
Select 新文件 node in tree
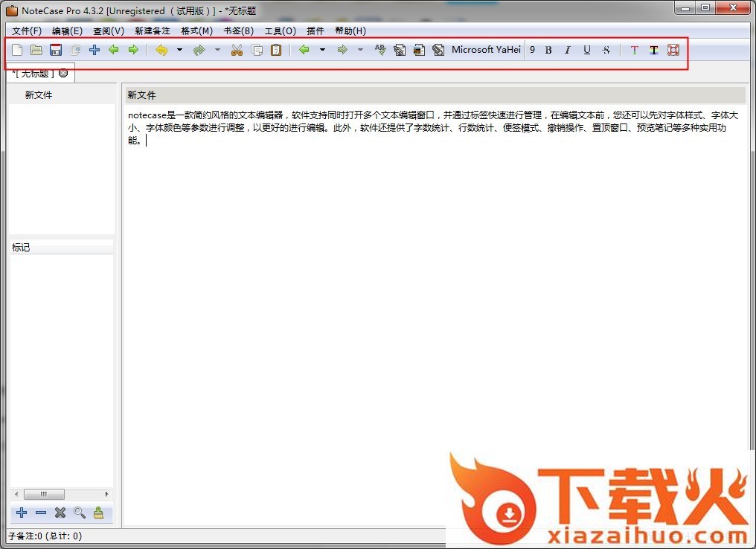tap(39, 95)
